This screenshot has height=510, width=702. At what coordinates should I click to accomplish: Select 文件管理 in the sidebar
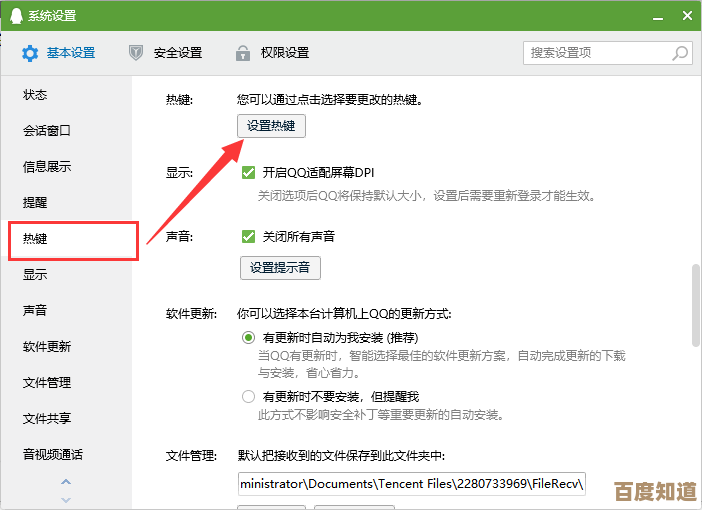(x=47, y=383)
